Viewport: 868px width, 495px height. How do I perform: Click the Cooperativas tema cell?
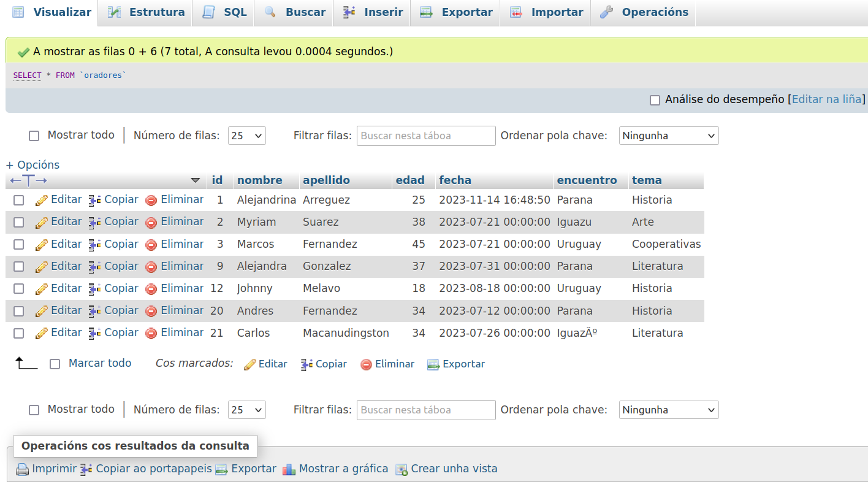tap(666, 244)
